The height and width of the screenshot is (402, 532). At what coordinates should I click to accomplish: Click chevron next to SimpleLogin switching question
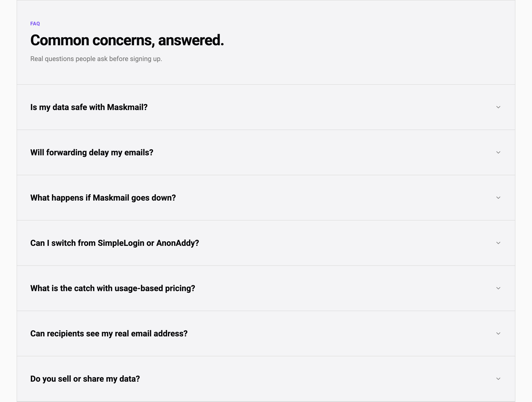click(x=498, y=243)
